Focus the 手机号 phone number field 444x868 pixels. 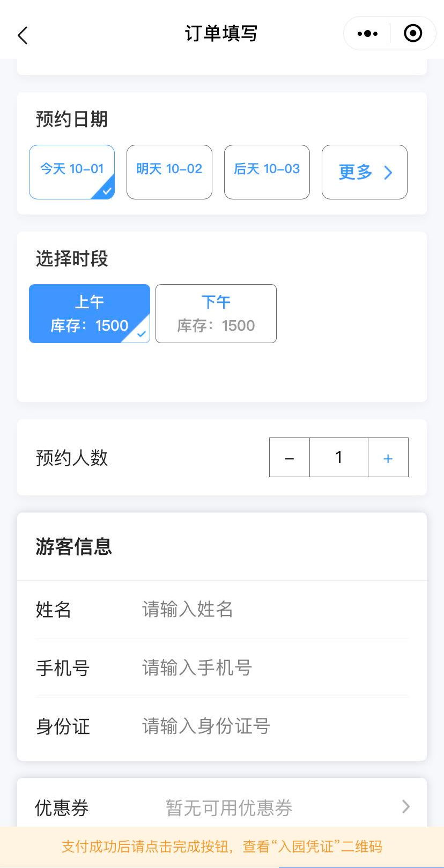[268, 668]
